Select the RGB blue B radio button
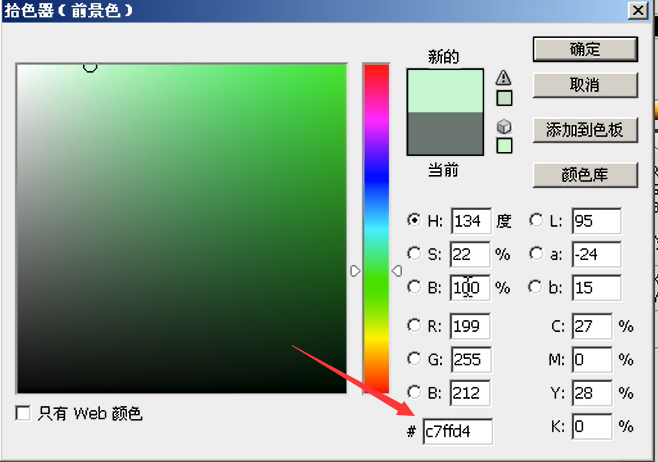The image size is (658, 462). pos(414,392)
